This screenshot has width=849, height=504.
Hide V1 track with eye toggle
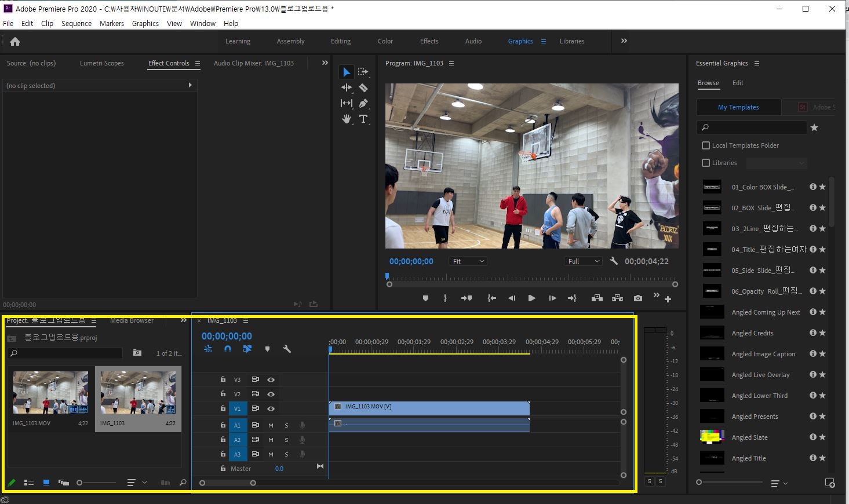(271, 408)
